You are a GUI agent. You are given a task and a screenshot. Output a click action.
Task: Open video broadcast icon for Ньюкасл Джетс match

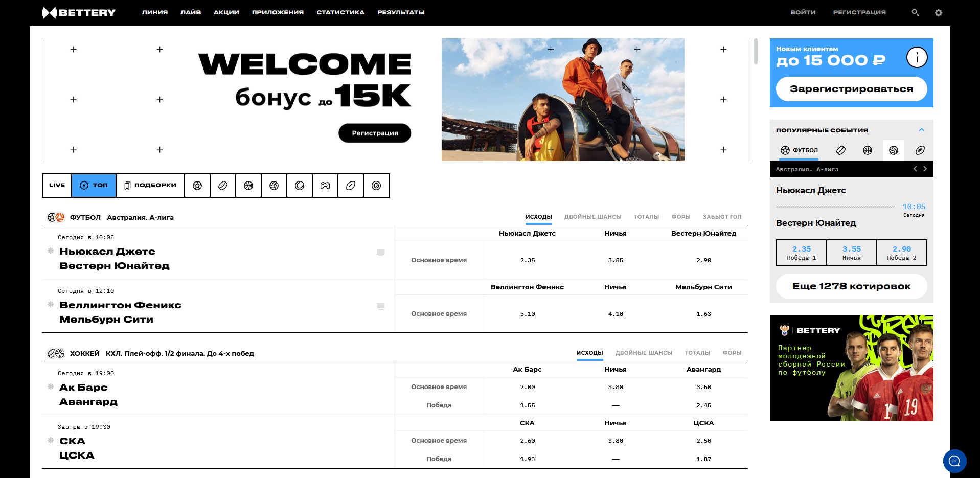coord(381,253)
